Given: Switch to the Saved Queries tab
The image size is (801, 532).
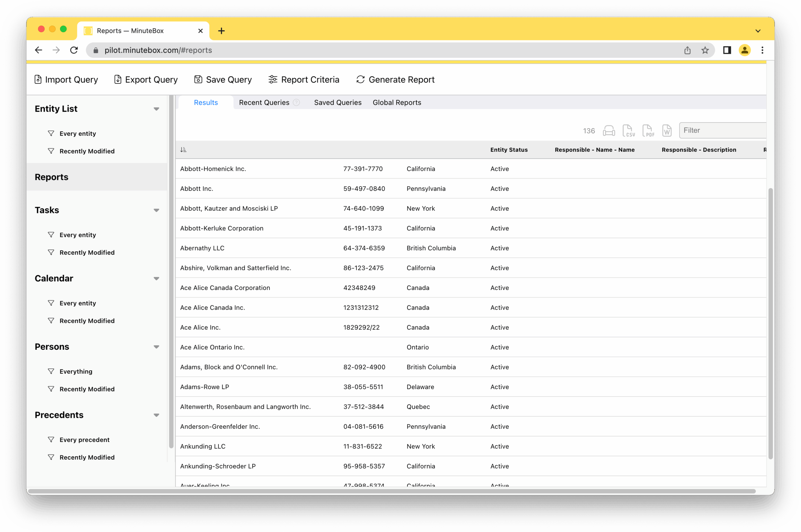Looking at the screenshot, I should pos(337,103).
